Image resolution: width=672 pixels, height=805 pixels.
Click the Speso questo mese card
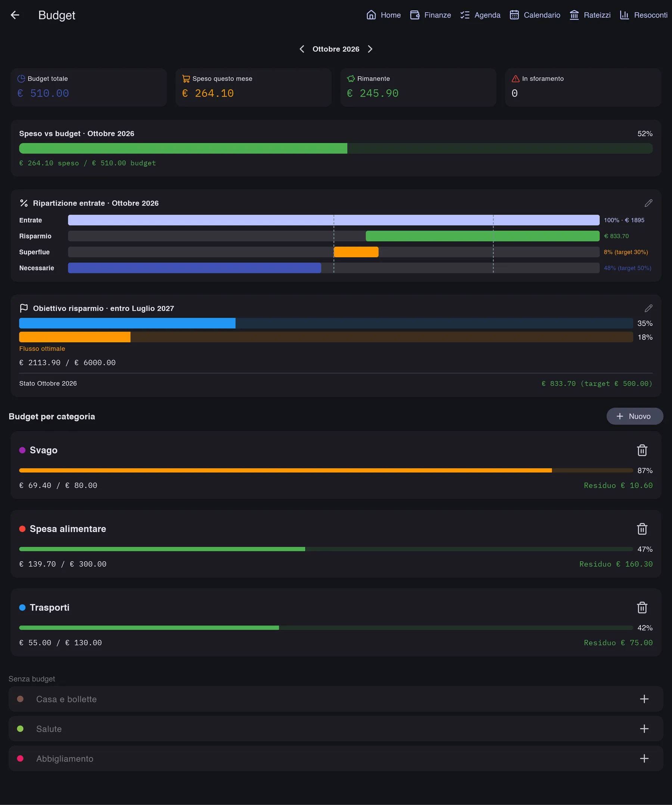coord(253,87)
